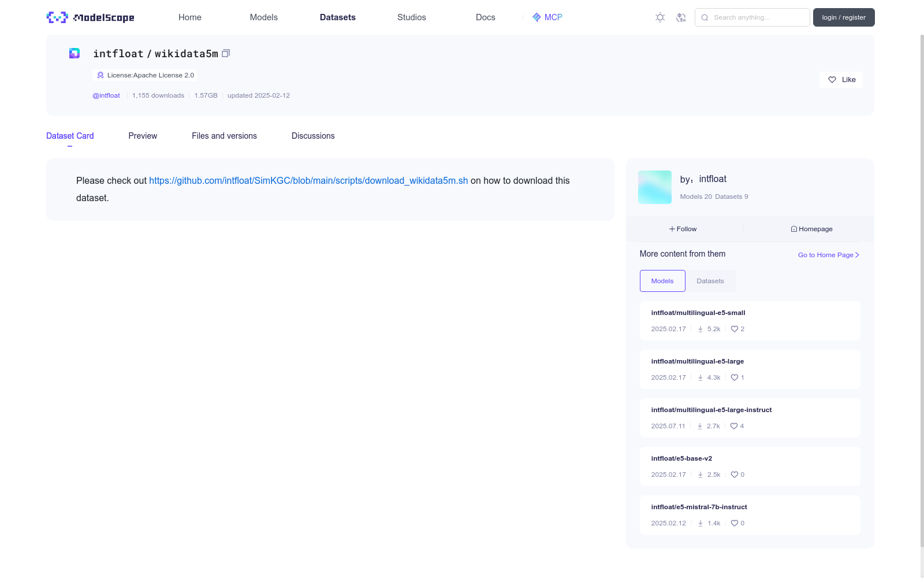Like the dataset with the heart button
The height and width of the screenshot is (578, 924).
pos(841,80)
